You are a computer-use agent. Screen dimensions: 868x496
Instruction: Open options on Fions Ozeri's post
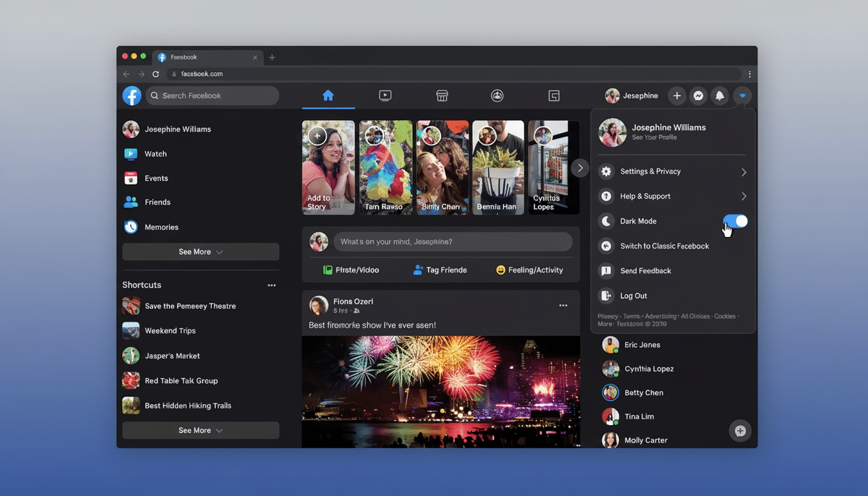(563, 305)
